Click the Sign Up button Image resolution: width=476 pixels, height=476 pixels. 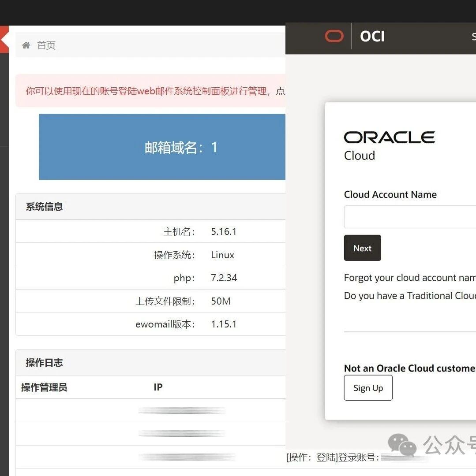click(x=368, y=388)
